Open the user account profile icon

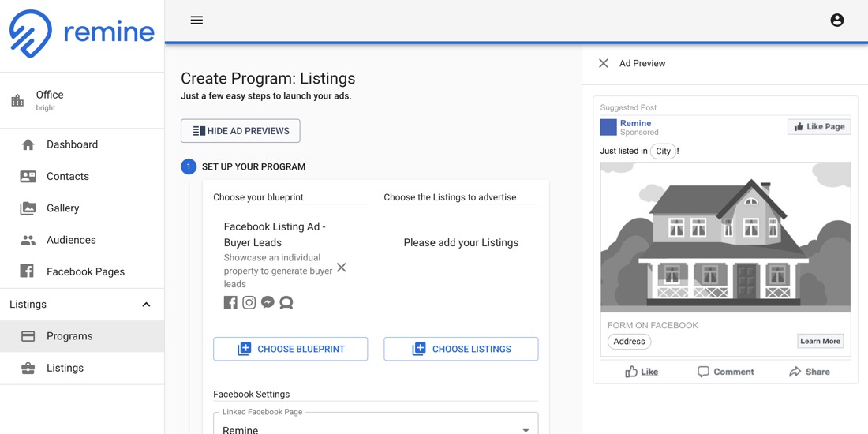point(837,21)
